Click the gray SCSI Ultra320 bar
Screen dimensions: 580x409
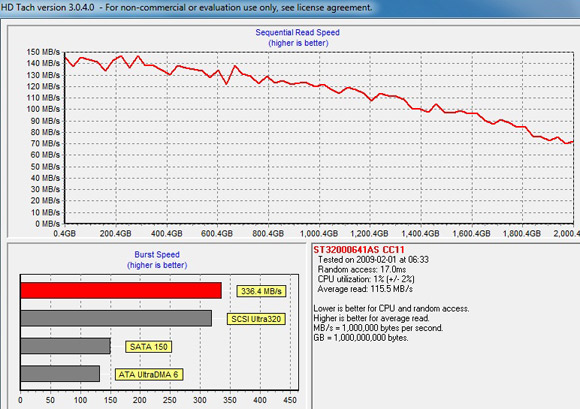coord(116,318)
